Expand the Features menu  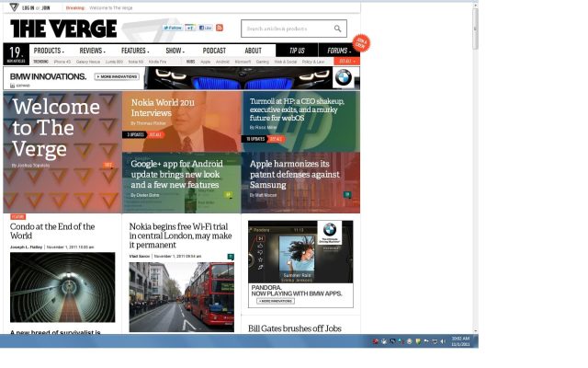[x=135, y=51]
